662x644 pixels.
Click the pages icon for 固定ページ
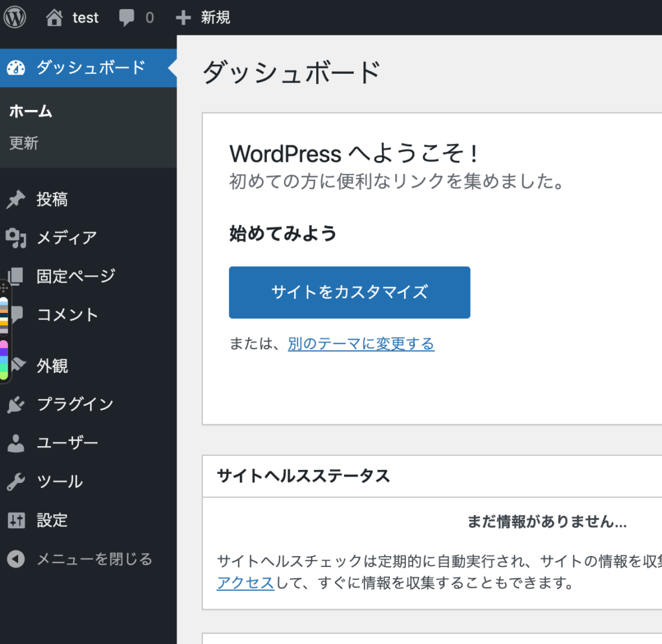click(x=16, y=276)
